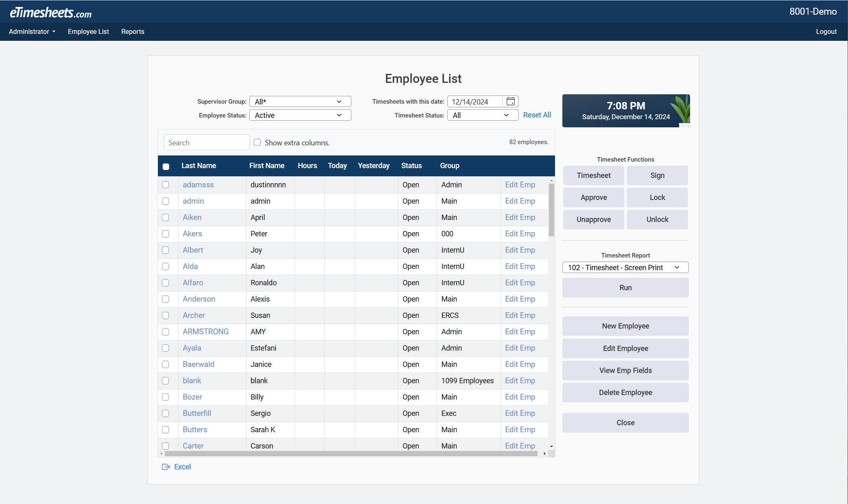
Task: Check the select-all checkbox in table header
Action: tap(166, 166)
